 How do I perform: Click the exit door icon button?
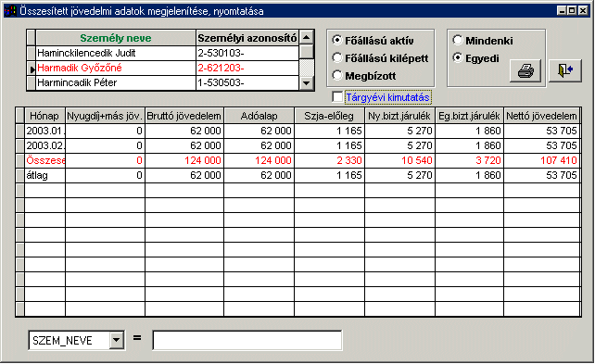[x=565, y=70]
